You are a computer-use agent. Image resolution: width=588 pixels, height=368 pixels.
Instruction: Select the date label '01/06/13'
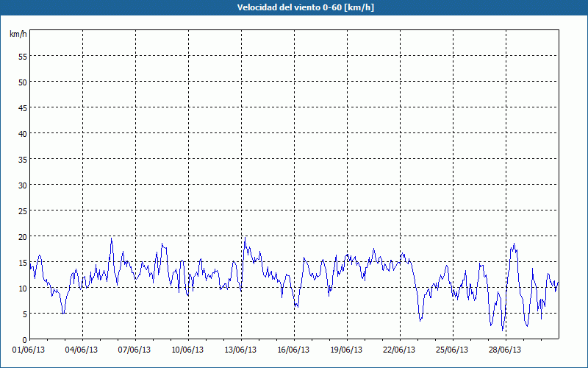point(29,350)
